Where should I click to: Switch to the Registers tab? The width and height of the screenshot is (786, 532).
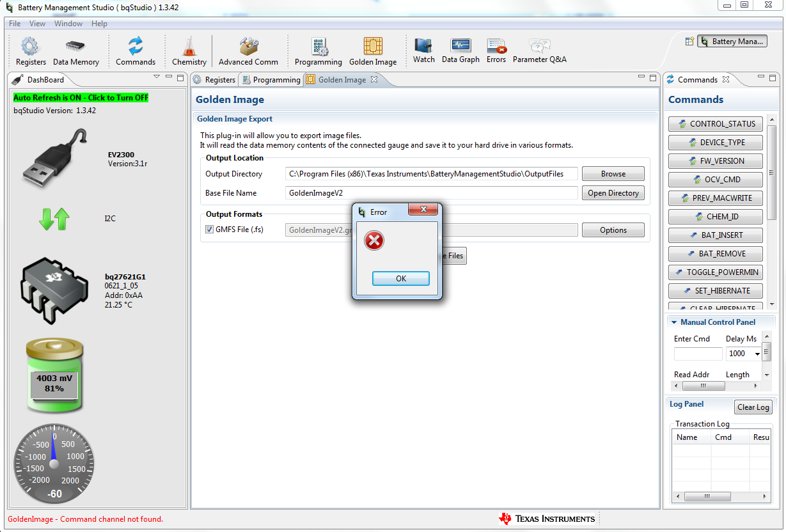coord(214,80)
